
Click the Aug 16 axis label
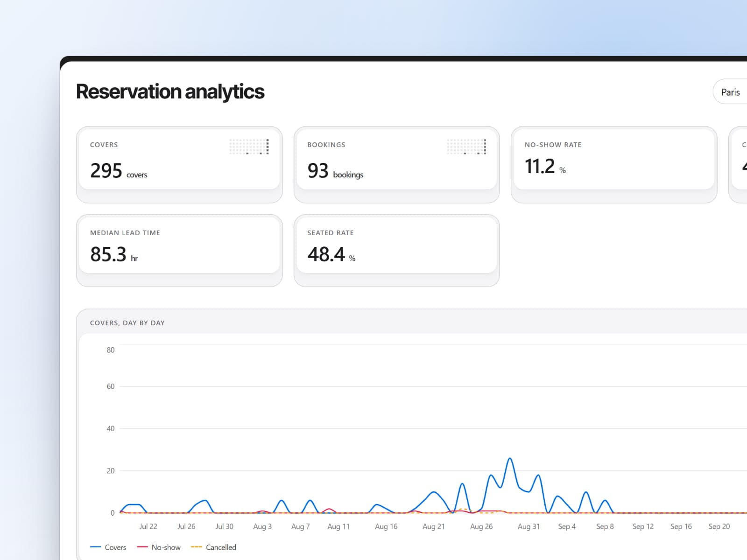tap(386, 526)
